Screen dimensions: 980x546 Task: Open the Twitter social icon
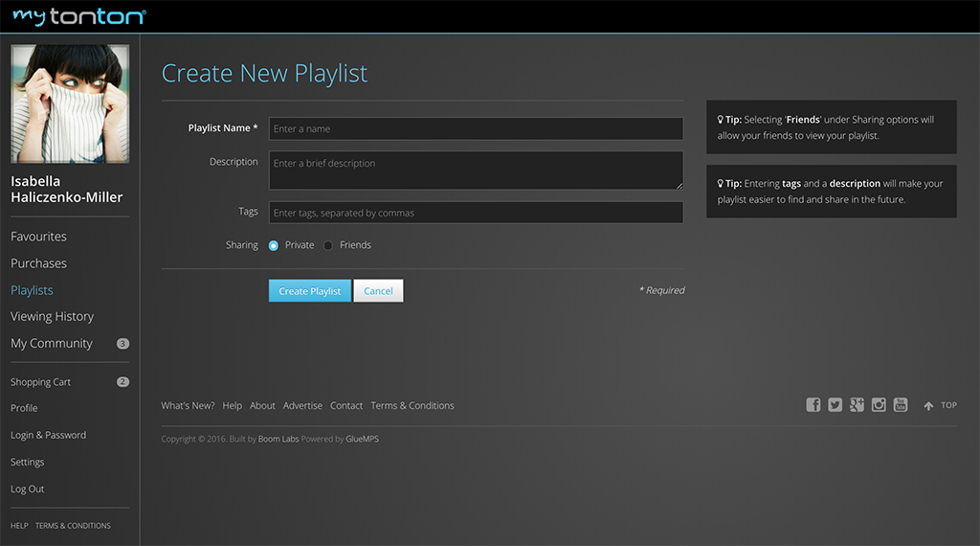[x=835, y=405]
